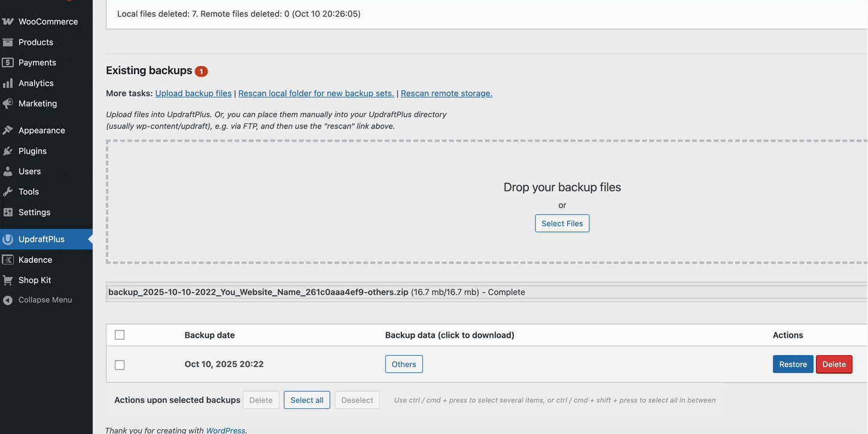Select the Appearance brush icon
Viewport: 868px width, 434px height.
point(8,130)
